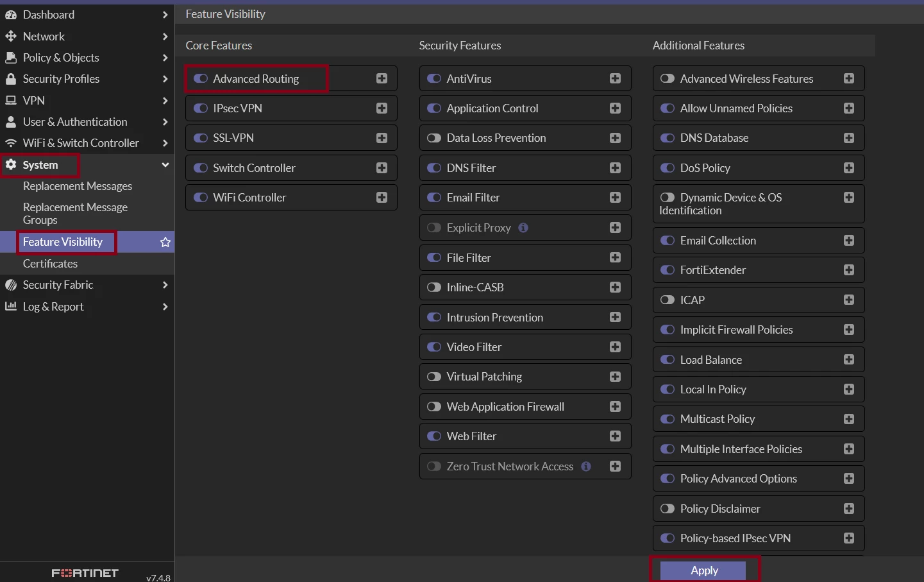Click the Fortinet logo
Image resolution: width=924 pixels, height=582 pixels.
point(85,573)
